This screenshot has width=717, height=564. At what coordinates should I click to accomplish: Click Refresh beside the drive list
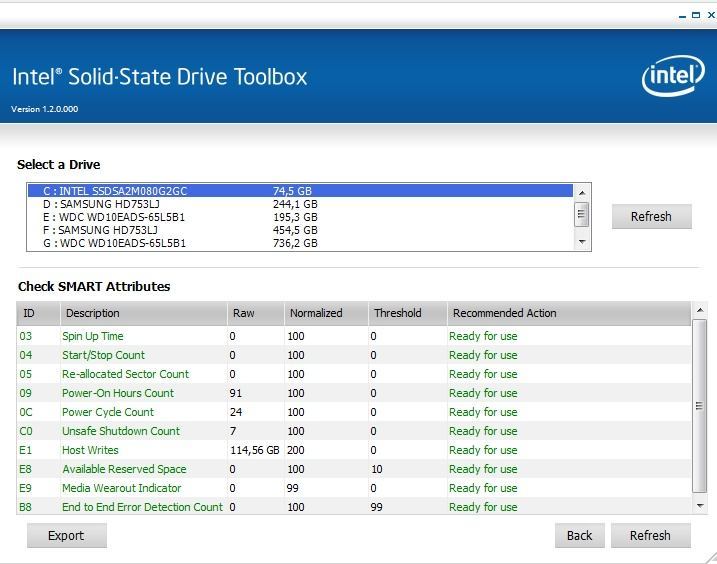tap(651, 216)
